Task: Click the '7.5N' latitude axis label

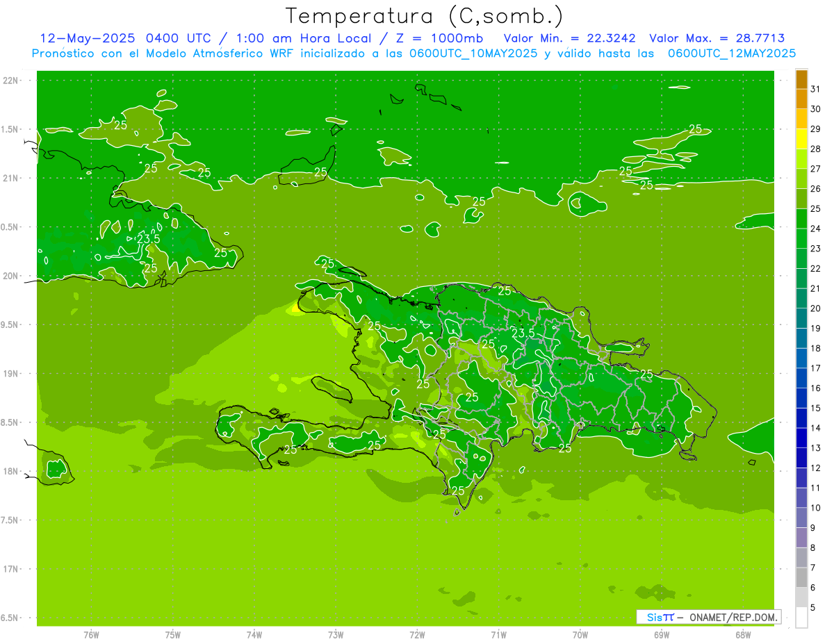Action: click(x=11, y=520)
